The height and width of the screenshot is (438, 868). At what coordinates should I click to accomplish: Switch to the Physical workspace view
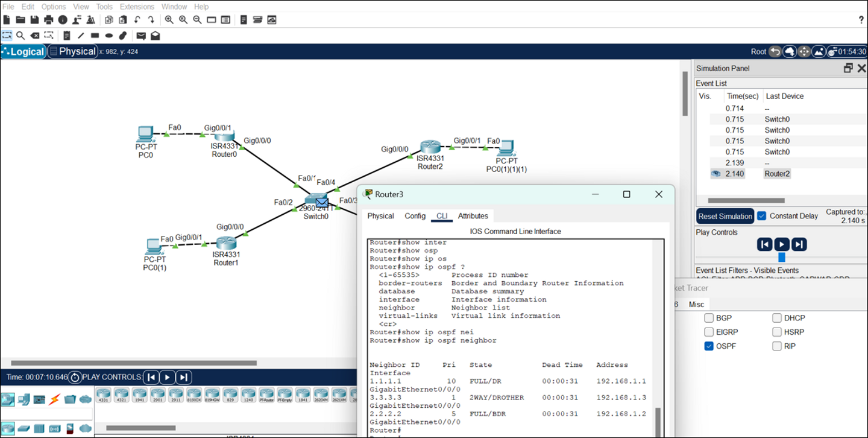click(73, 51)
